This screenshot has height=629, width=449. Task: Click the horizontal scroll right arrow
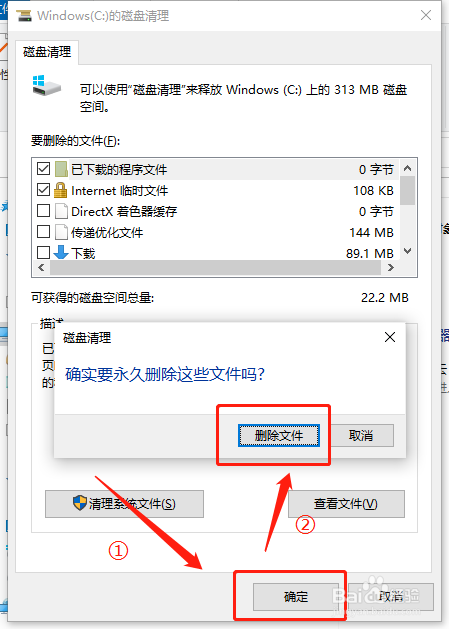point(391,268)
